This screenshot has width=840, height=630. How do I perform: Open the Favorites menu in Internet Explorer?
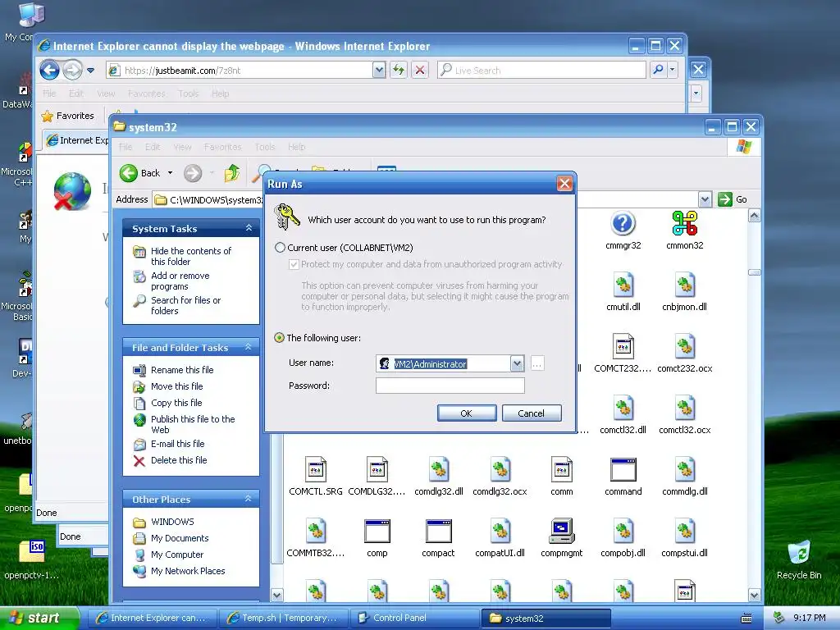tap(146, 94)
